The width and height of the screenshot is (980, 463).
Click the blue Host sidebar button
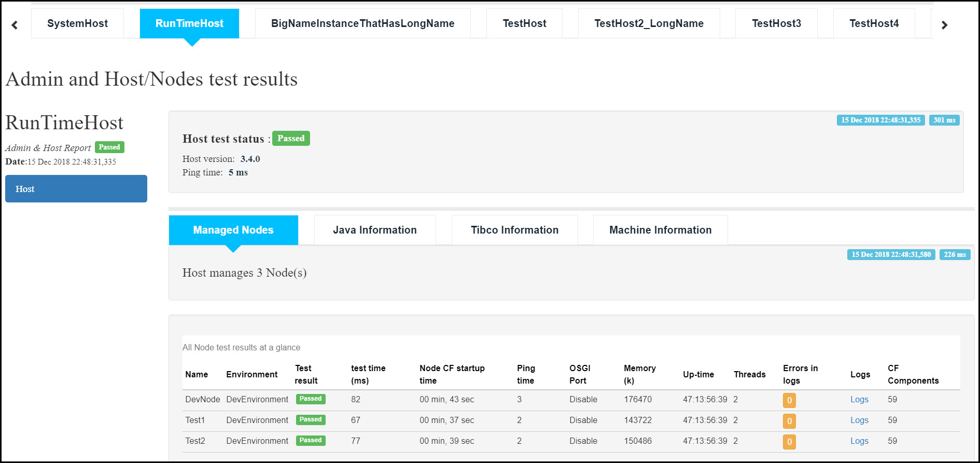tap(76, 189)
